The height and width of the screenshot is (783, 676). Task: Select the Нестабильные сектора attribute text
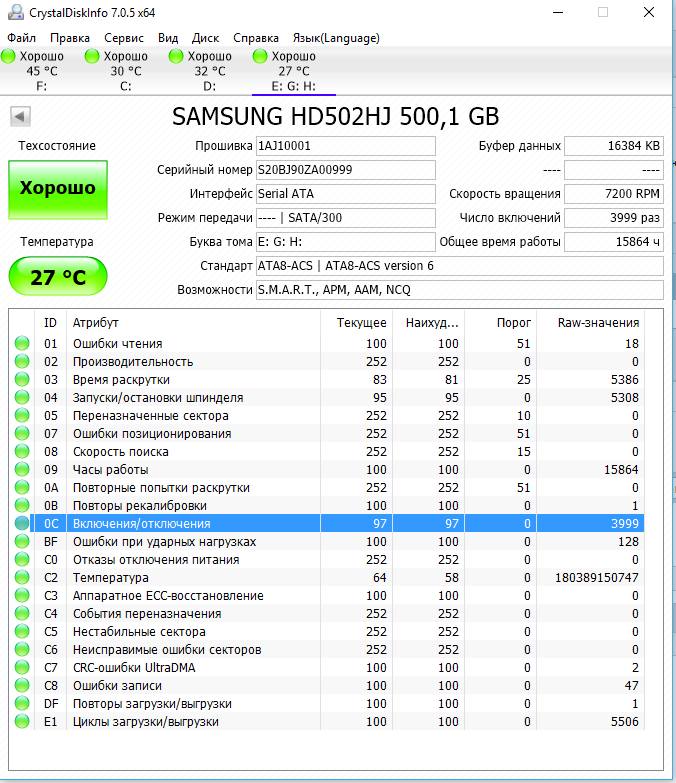[139, 632]
